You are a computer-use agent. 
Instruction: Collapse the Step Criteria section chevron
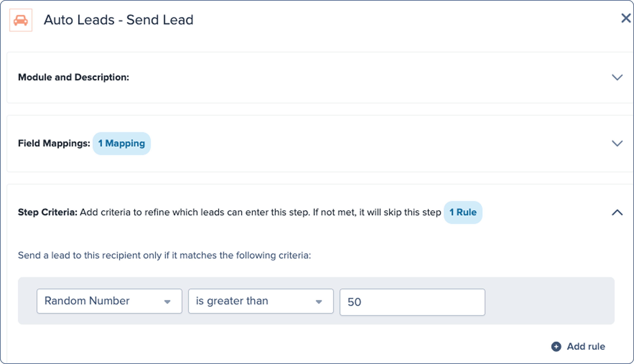coord(617,213)
